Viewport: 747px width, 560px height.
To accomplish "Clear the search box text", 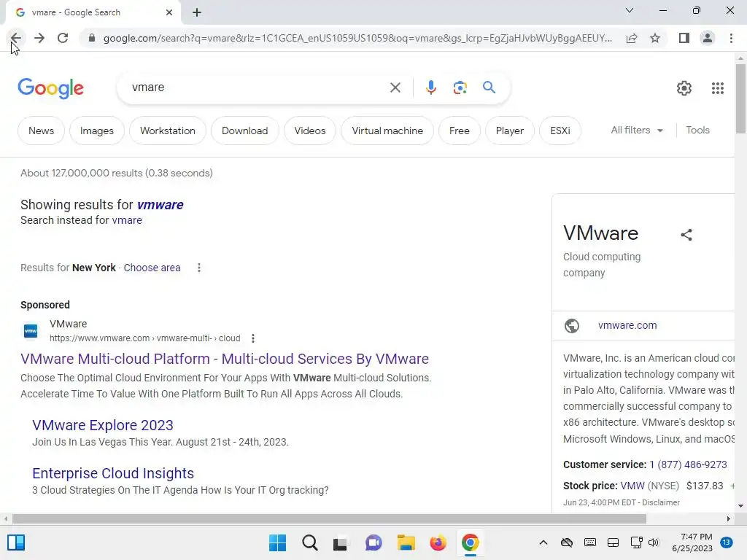I will point(395,87).
